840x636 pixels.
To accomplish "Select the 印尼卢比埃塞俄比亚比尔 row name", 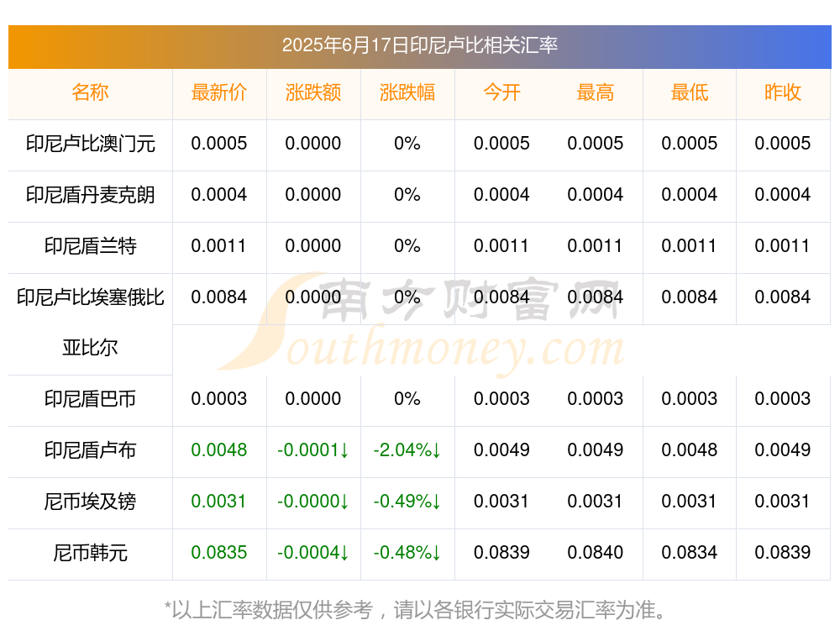I will pyautogui.click(x=90, y=323).
